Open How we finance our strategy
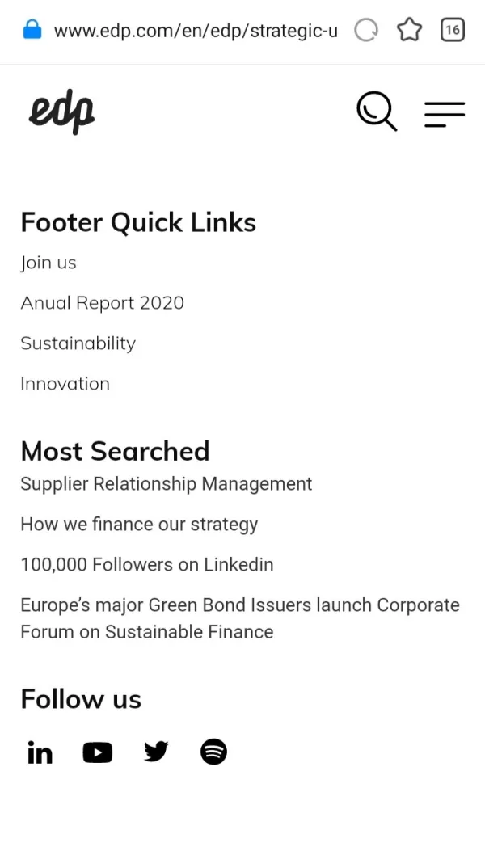Image resolution: width=485 pixels, height=868 pixels. 139,525
